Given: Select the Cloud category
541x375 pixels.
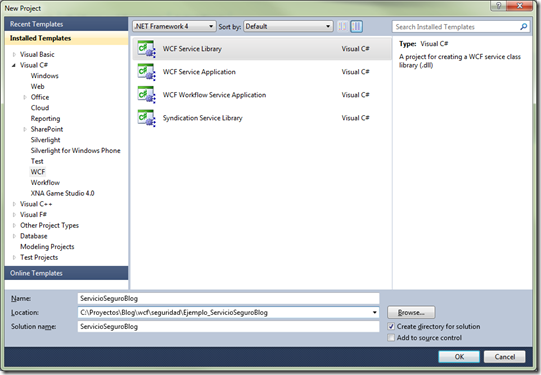Looking at the screenshot, I should tap(40, 108).
